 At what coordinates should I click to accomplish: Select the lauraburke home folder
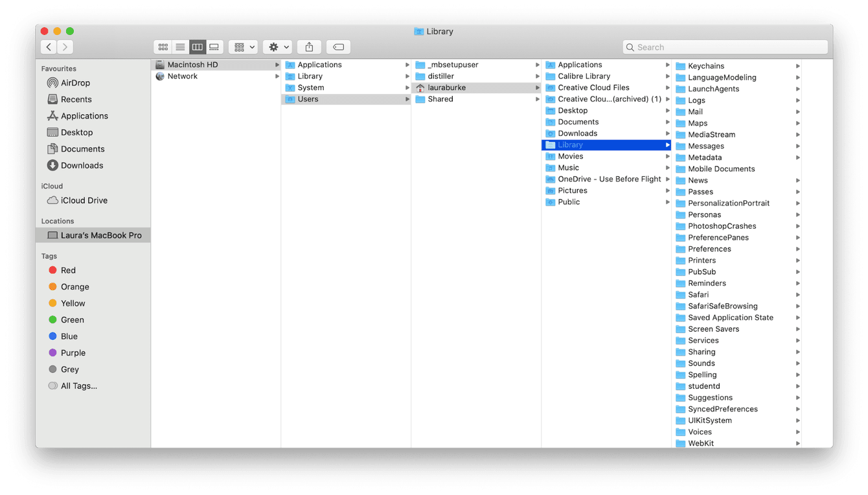pyautogui.click(x=446, y=87)
